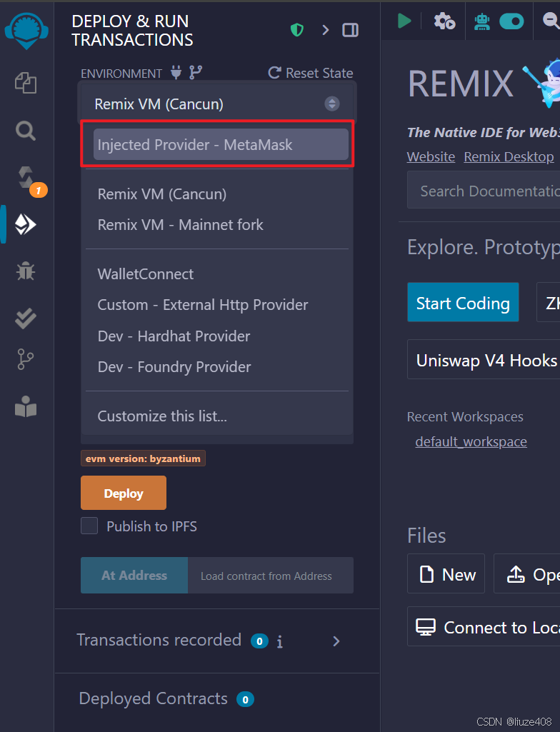
Task: Click Reset State
Action: (311, 73)
